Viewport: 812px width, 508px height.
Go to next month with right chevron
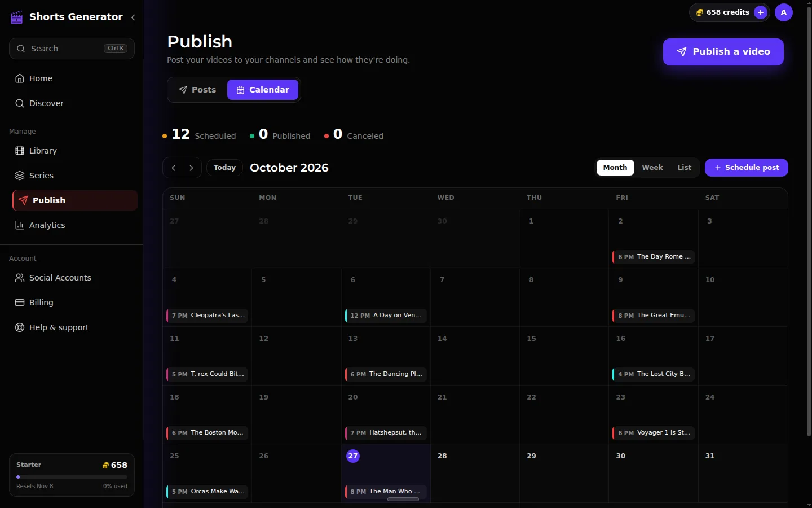pyautogui.click(x=191, y=168)
